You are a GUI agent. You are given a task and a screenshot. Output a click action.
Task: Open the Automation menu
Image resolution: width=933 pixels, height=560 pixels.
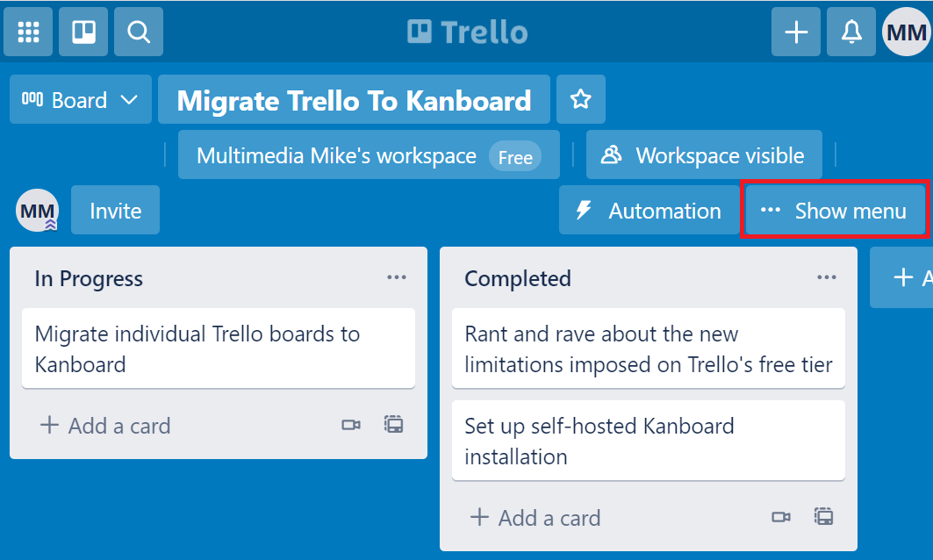[649, 210]
